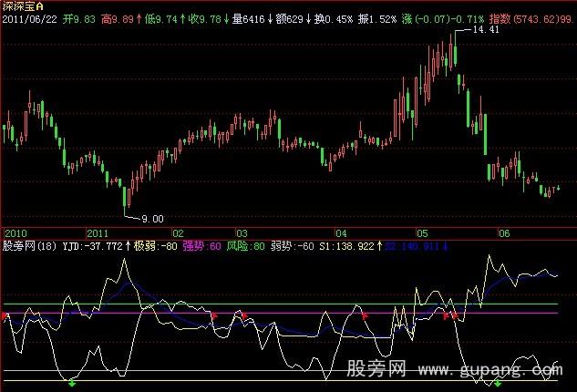577x392 pixels.
Task: Click the rightmost green diamond marker
Action: (498, 385)
